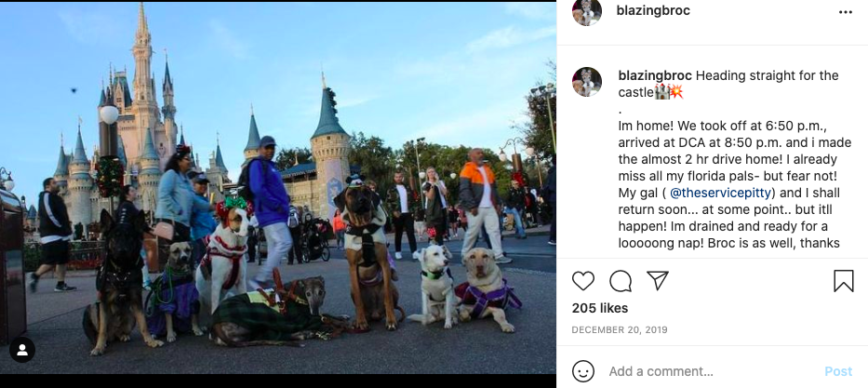Click the Post comment button
868x388 pixels.
[x=838, y=371]
